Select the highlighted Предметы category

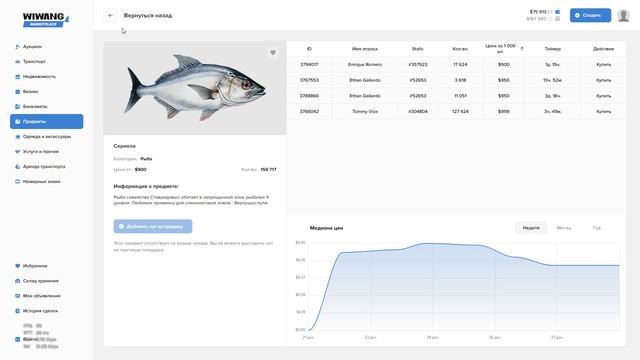(x=47, y=122)
